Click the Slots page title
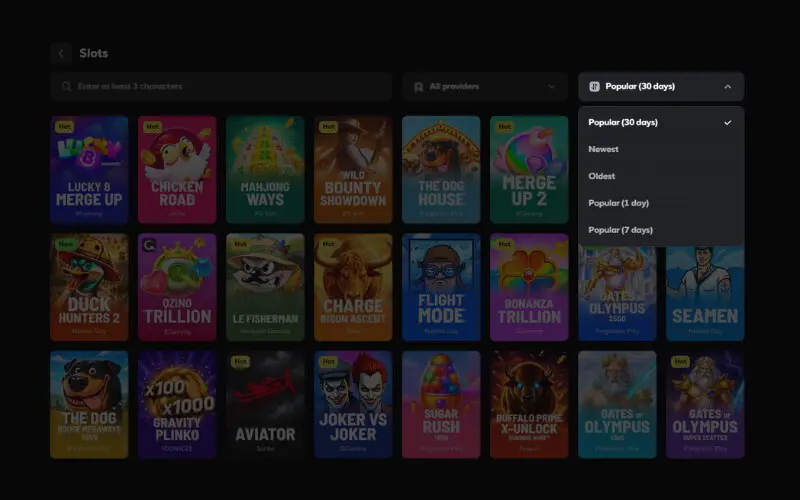Viewport: 800px width, 500px height. [93, 53]
